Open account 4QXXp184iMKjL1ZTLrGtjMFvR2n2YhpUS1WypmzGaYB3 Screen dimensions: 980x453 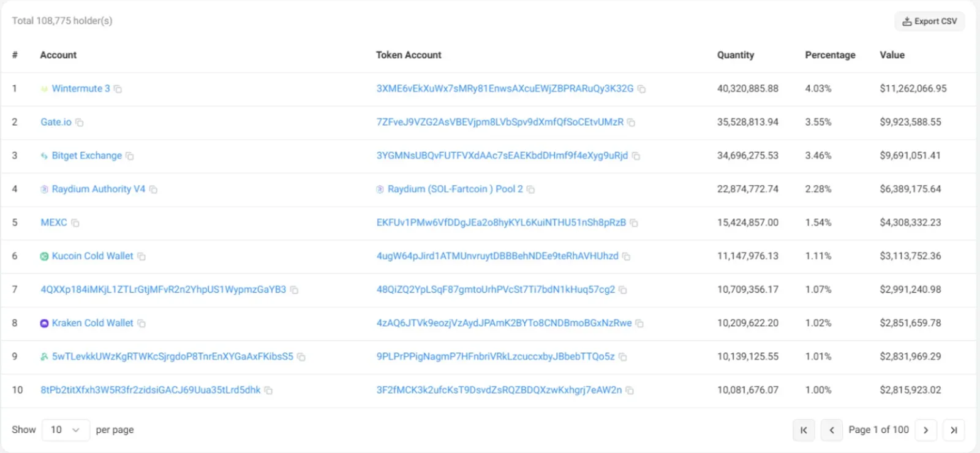click(x=163, y=289)
